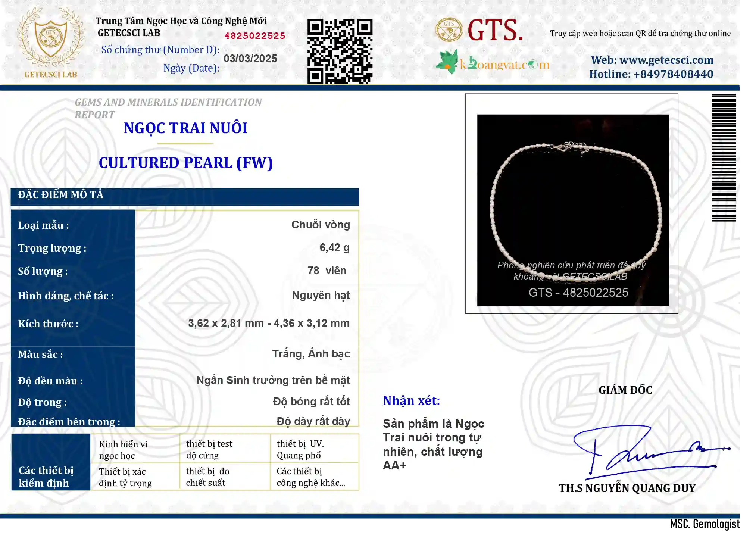
Task: Click the Kích thước row label
Action: [48, 324]
